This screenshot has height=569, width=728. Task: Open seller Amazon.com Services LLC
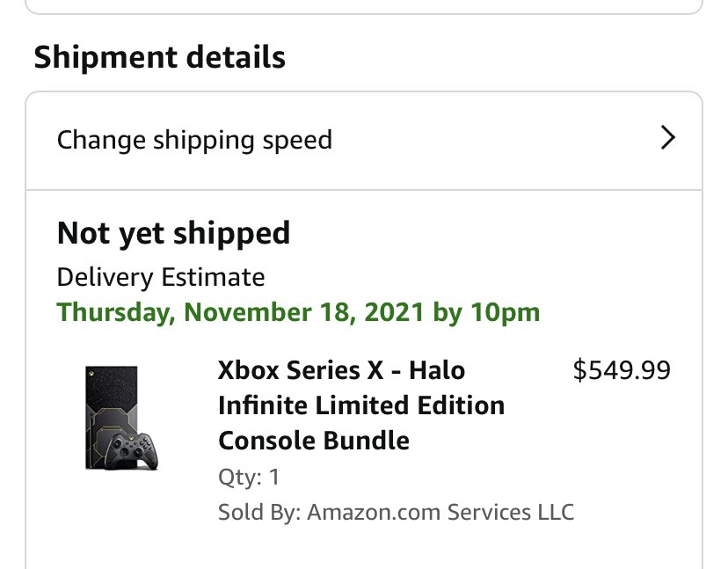pos(440,513)
